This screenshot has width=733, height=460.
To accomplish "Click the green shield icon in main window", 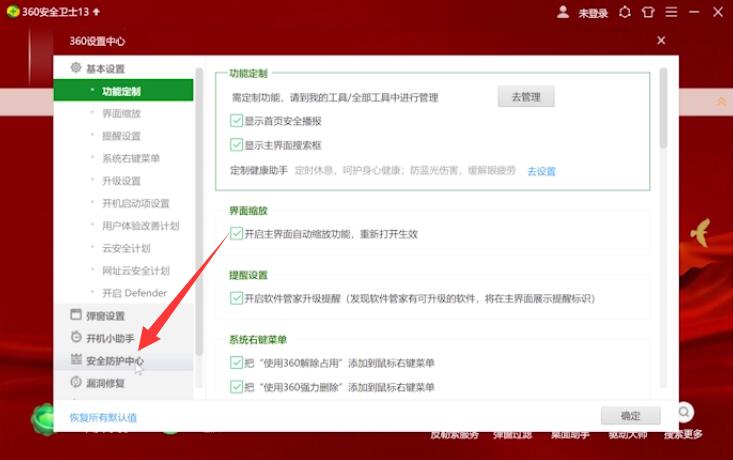I will click(x=43, y=419).
